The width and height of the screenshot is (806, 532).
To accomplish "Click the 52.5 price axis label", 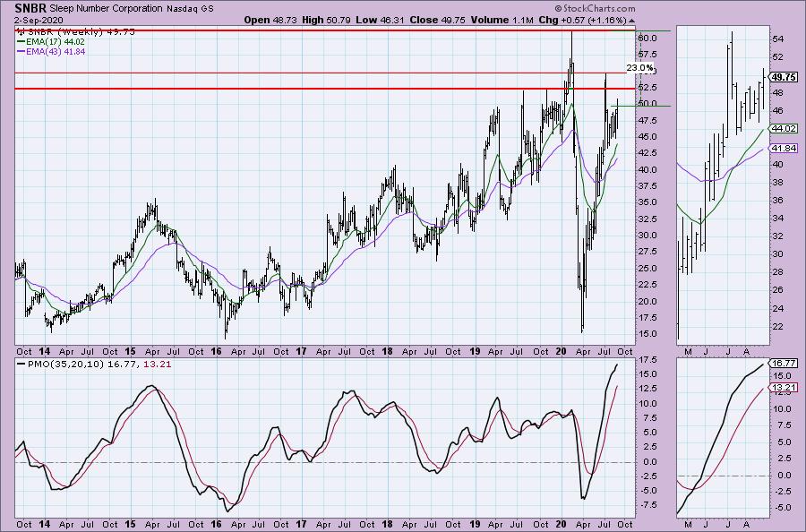I will (647, 88).
